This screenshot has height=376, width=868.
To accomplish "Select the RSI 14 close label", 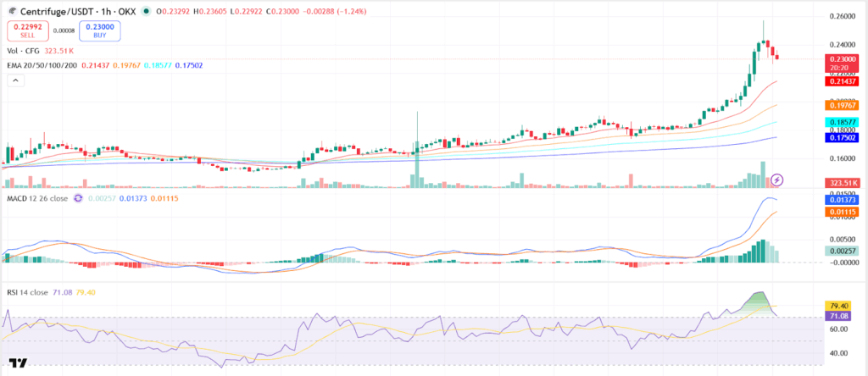I will pyautogui.click(x=28, y=292).
